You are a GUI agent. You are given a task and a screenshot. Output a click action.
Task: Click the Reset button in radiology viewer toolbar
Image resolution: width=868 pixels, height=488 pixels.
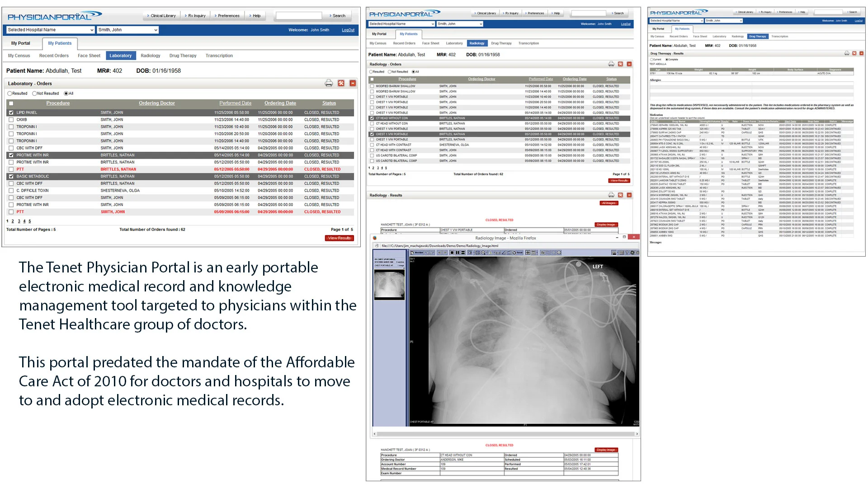tap(518, 253)
